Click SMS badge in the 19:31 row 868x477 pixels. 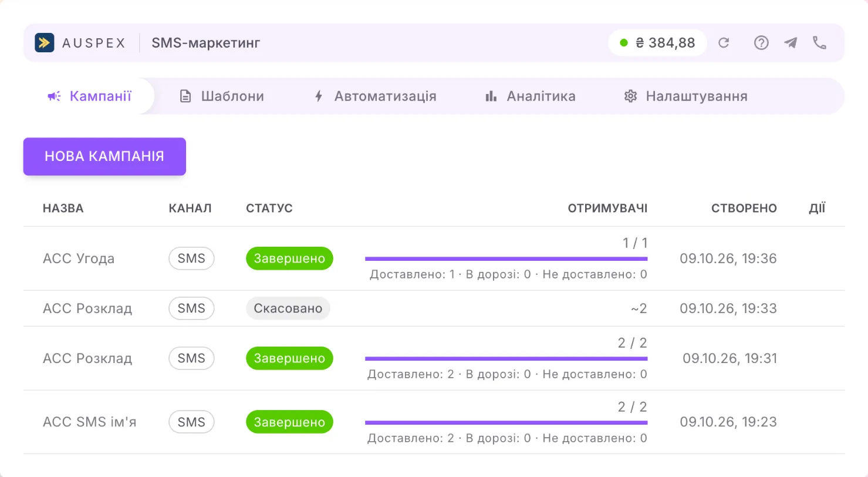click(191, 358)
